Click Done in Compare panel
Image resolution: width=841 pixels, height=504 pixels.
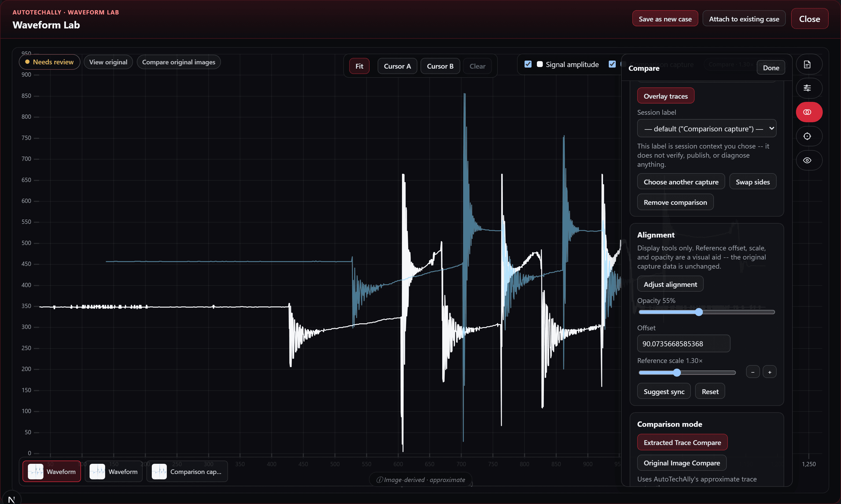pos(771,68)
